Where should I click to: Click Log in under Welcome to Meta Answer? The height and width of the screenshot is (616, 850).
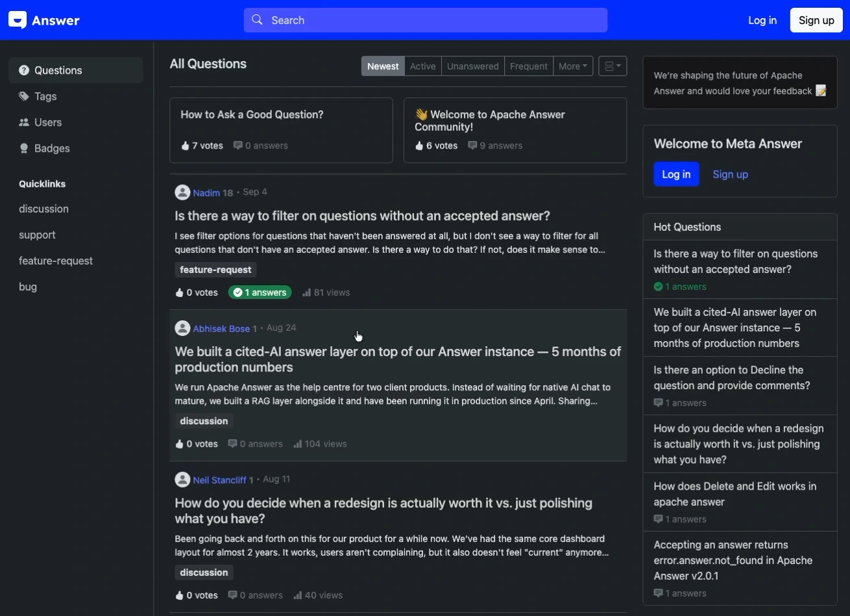click(x=676, y=174)
